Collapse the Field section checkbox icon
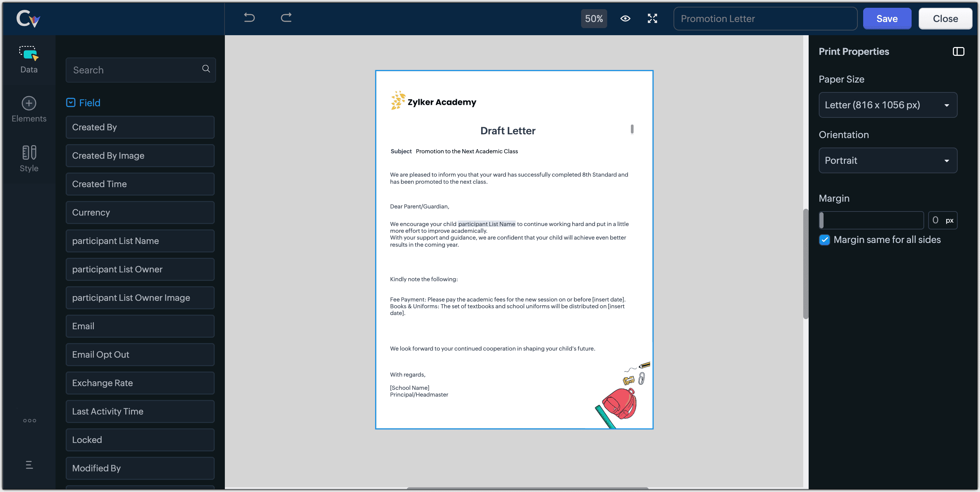This screenshot has width=980, height=492. coord(71,103)
